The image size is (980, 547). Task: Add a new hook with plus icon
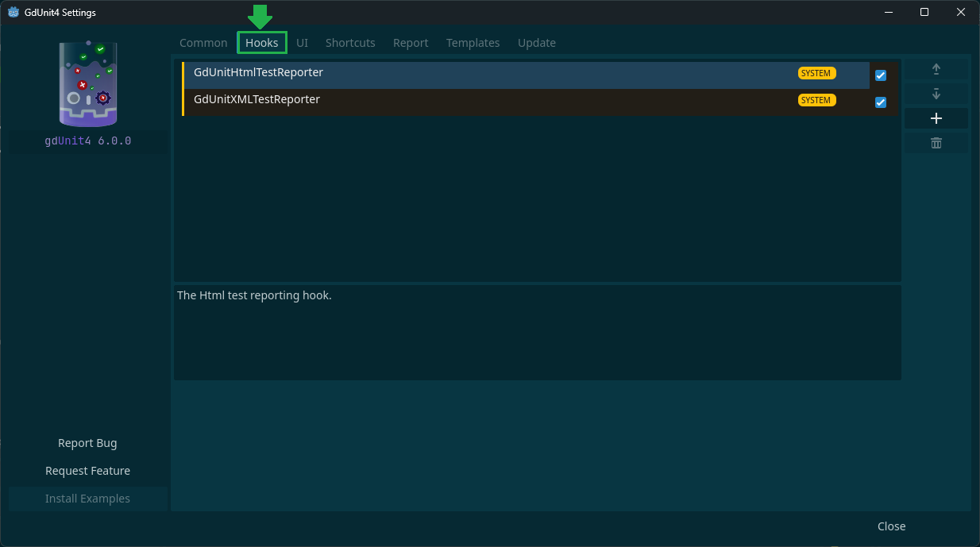point(936,118)
